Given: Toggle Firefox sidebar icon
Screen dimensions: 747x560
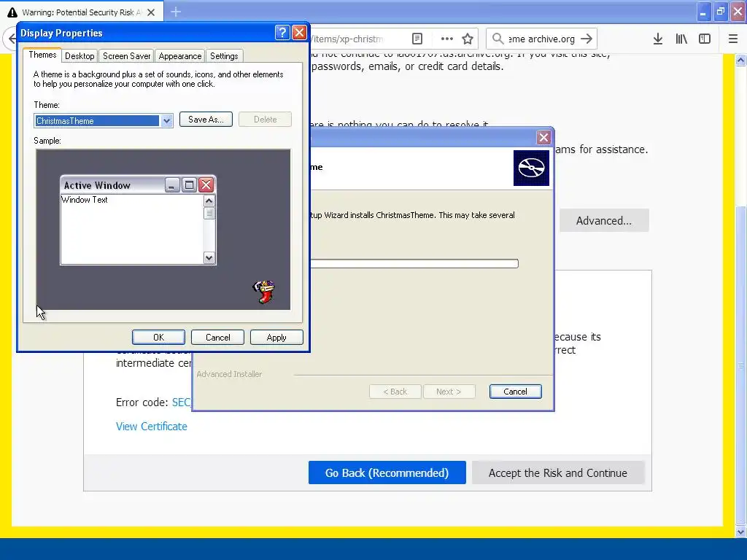Looking at the screenshot, I should tap(704, 39).
